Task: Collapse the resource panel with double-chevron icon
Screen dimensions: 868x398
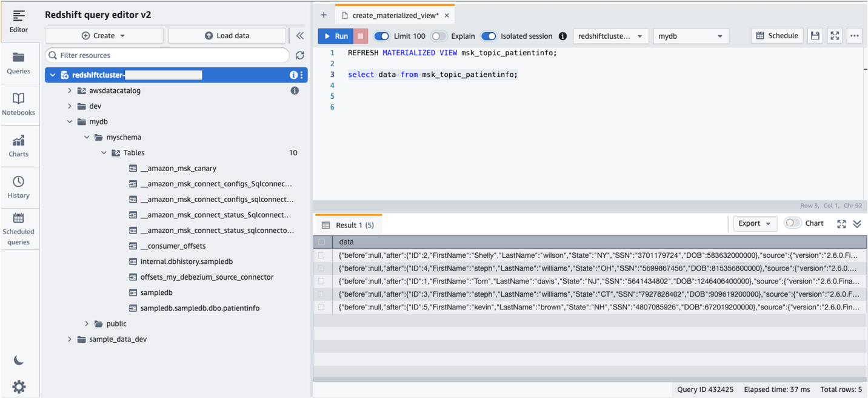Action: coord(300,36)
